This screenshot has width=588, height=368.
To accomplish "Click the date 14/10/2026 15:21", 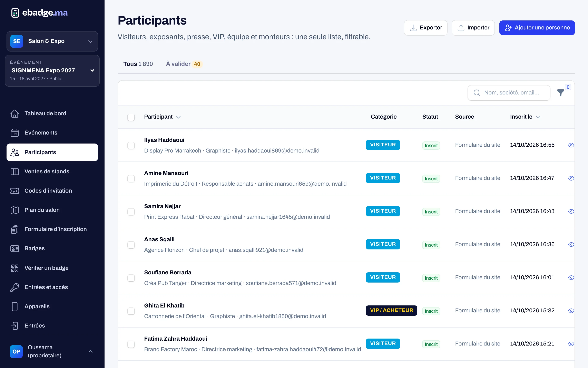I will coord(532,344).
